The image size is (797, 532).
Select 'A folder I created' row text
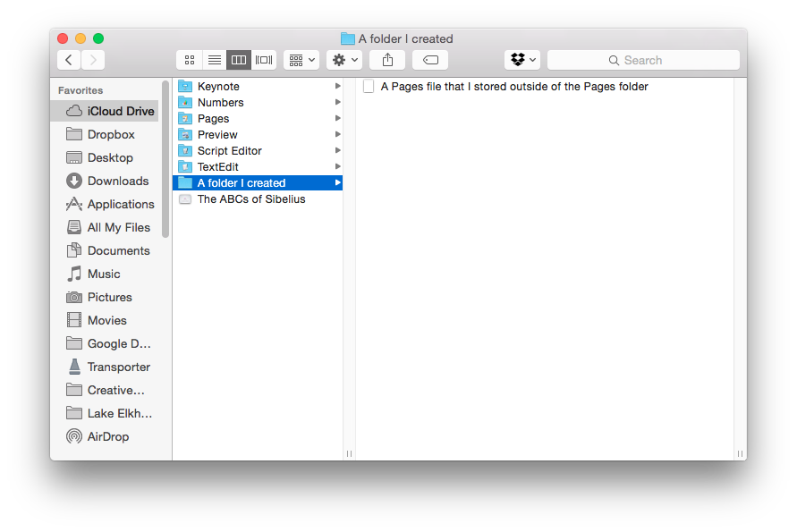[242, 183]
